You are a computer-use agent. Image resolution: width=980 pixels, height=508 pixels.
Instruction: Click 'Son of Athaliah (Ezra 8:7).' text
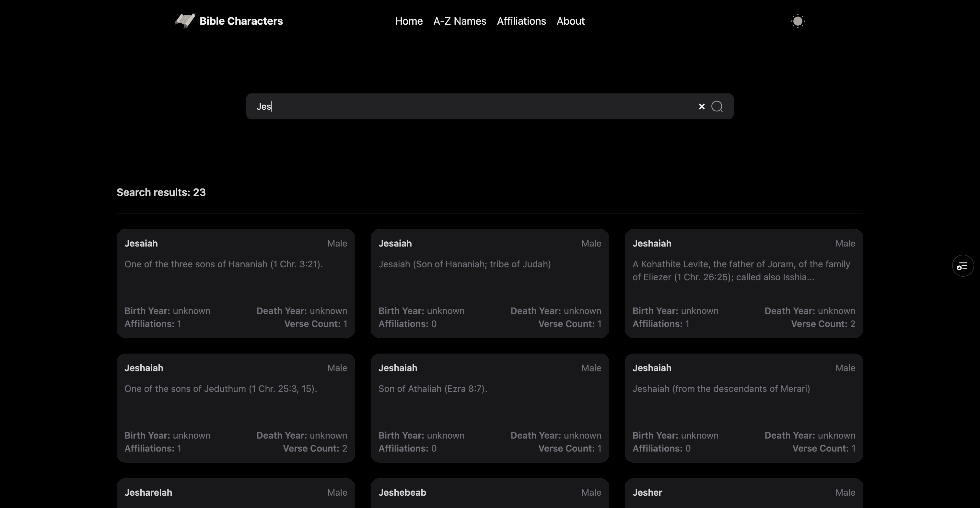coord(433,388)
